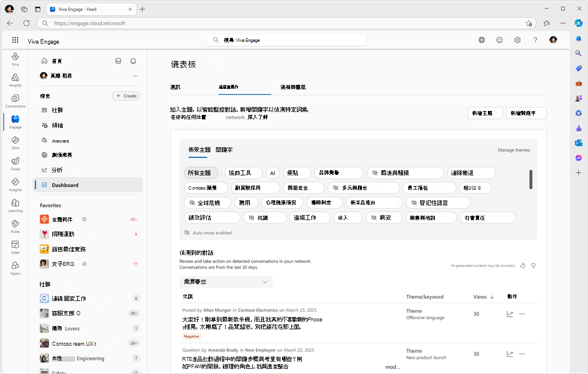Open Sales in the left rail
Viewport: 588px width, 374px height.
pyautogui.click(x=15, y=247)
